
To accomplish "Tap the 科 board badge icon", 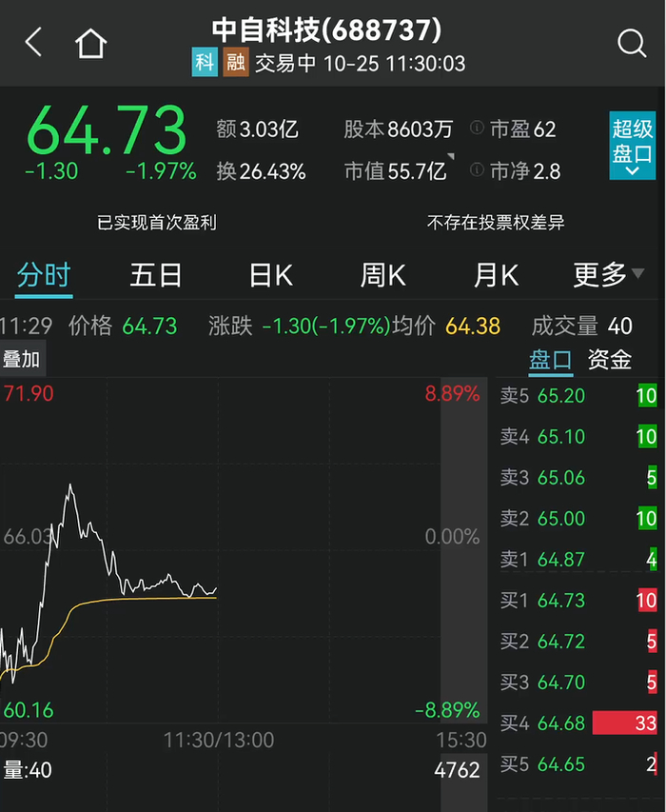I will pyautogui.click(x=205, y=62).
